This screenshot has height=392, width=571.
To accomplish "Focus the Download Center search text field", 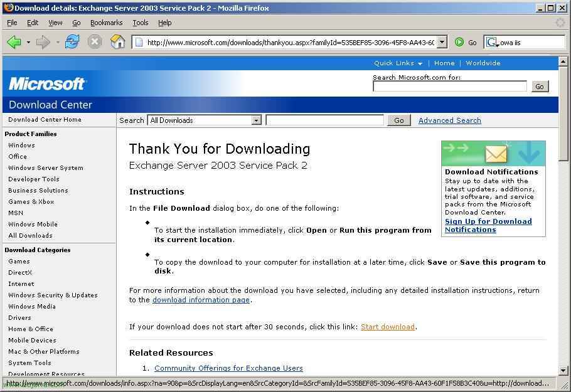I will (325, 120).
